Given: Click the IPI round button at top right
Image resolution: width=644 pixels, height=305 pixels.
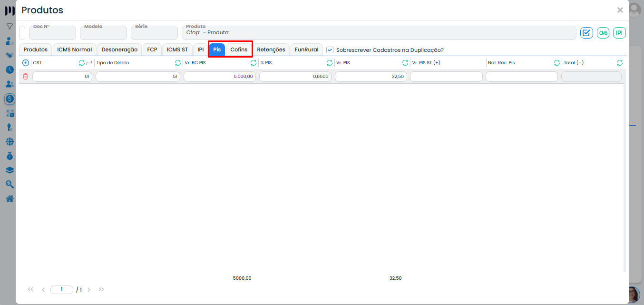Looking at the screenshot, I should point(619,33).
